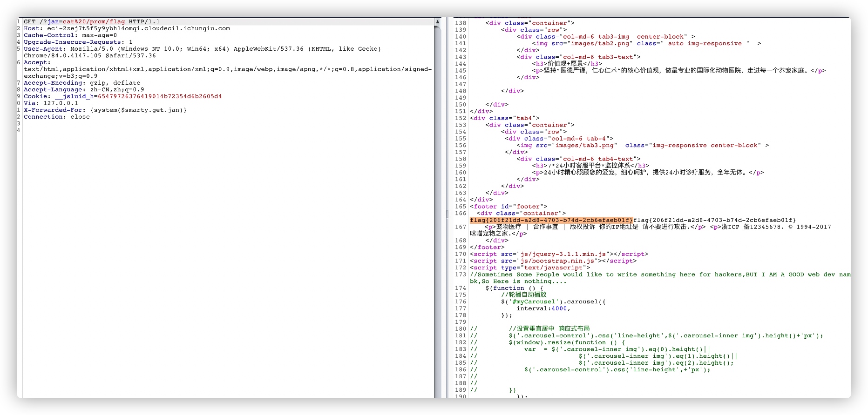The image size is (868, 415).
Task: Click the Upgrade-Insecure-Requests header
Action: click(78, 42)
